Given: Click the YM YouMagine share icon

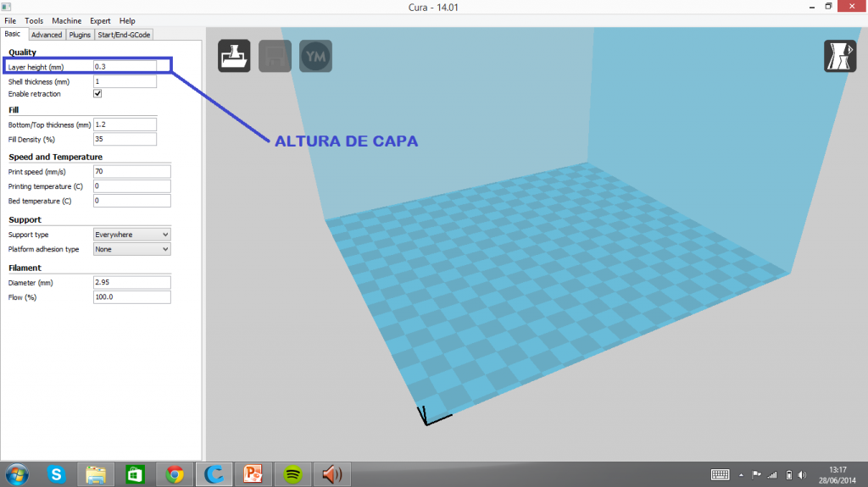Looking at the screenshot, I should click(x=315, y=56).
